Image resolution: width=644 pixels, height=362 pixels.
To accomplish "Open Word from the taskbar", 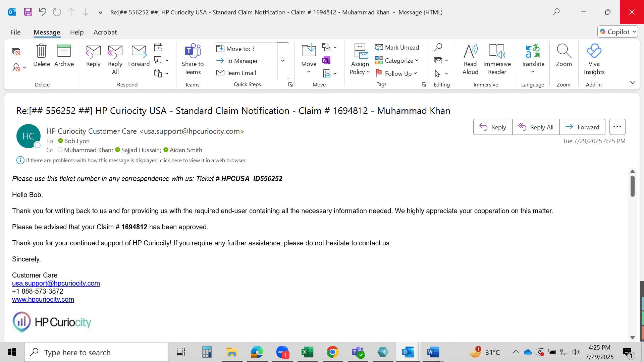I will click(433, 352).
